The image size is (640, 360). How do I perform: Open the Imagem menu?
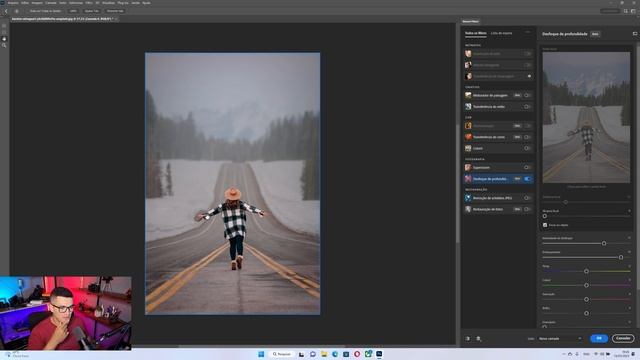pyautogui.click(x=37, y=3)
